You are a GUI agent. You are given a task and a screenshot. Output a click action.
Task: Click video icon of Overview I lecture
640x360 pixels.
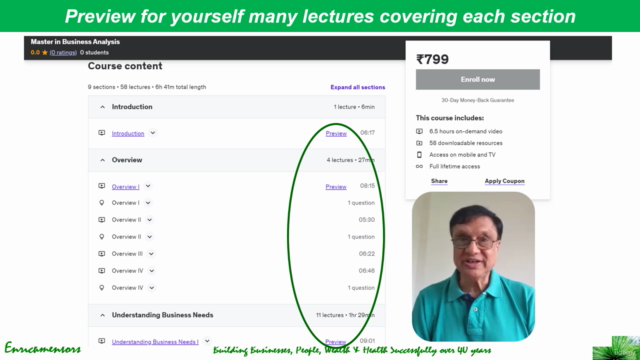click(102, 186)
